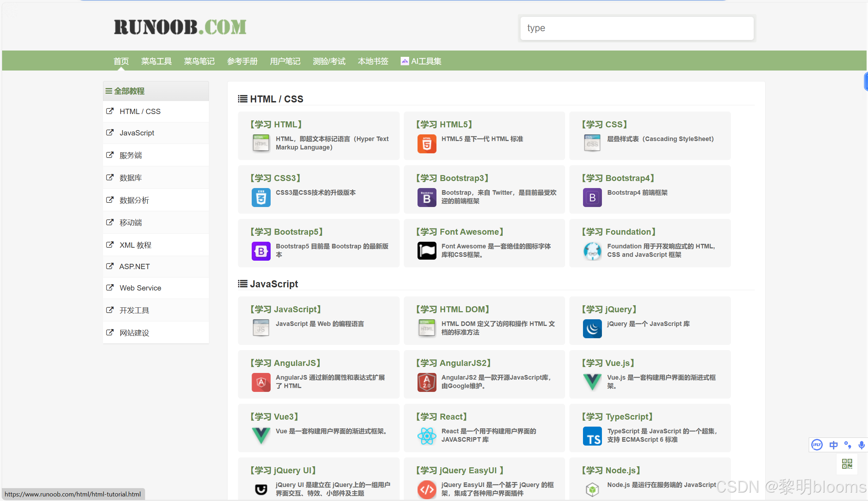The height and width of the screenshot is (501, 868).
Task: Open the 【学习 React】 title link
Action: (x=442, y=416)
